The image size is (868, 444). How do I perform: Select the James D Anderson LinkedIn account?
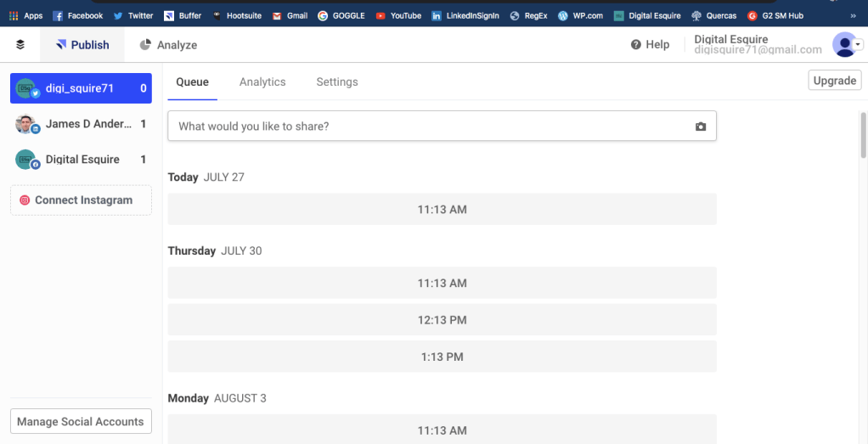coord(81,124)
